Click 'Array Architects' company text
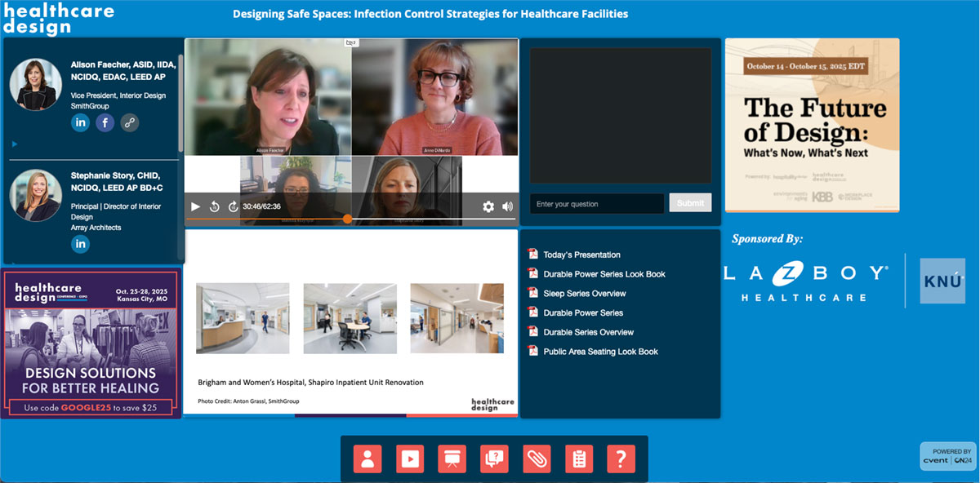This screenshot has height=483, width=980. [96, 228]
